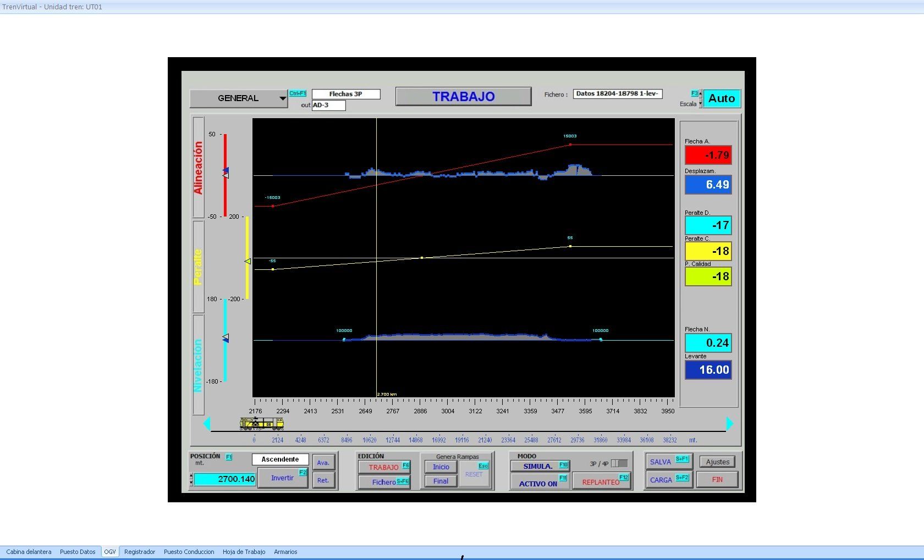Switch to the Registrador tab

coord(140,552)
